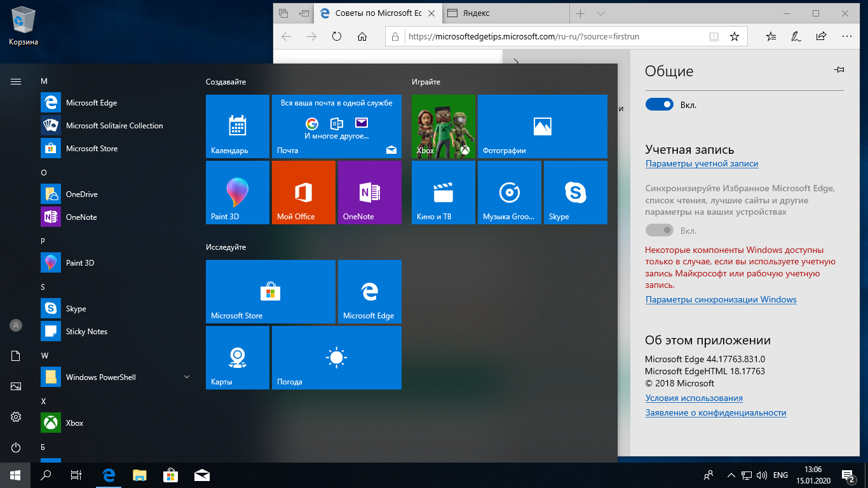This screenshot has width=868, height=488.
Task: Launch the Skype tile
Action: point(576,193)
